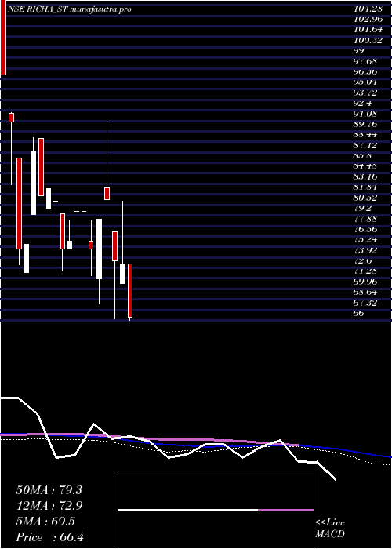The height and width of the screenshot is (549, 392).
Task: Click the last red candle closing near 66
Action: pyautogui.click(x=130, y=290)
